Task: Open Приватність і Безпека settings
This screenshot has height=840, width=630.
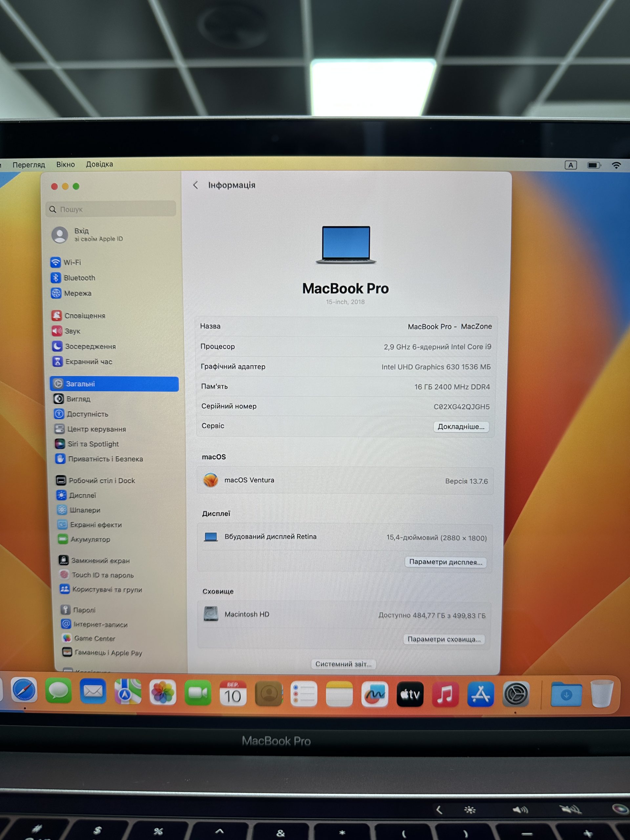Action: [99, 459]
